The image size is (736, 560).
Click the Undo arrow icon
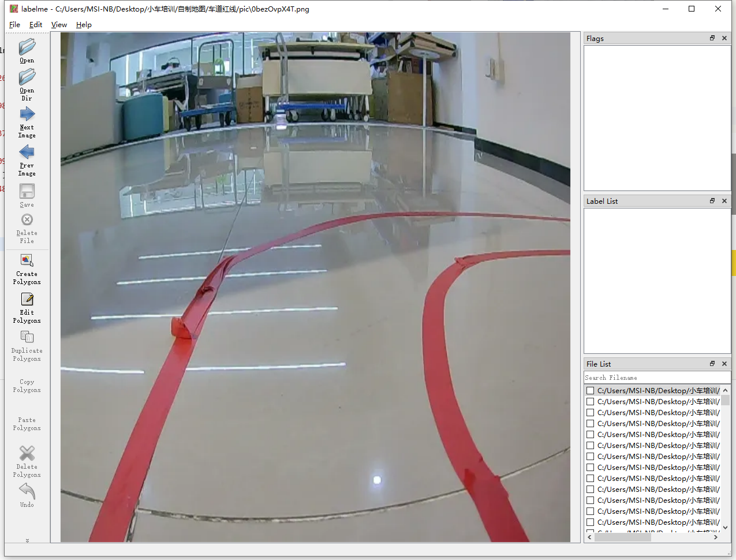[x=27, y=491]
